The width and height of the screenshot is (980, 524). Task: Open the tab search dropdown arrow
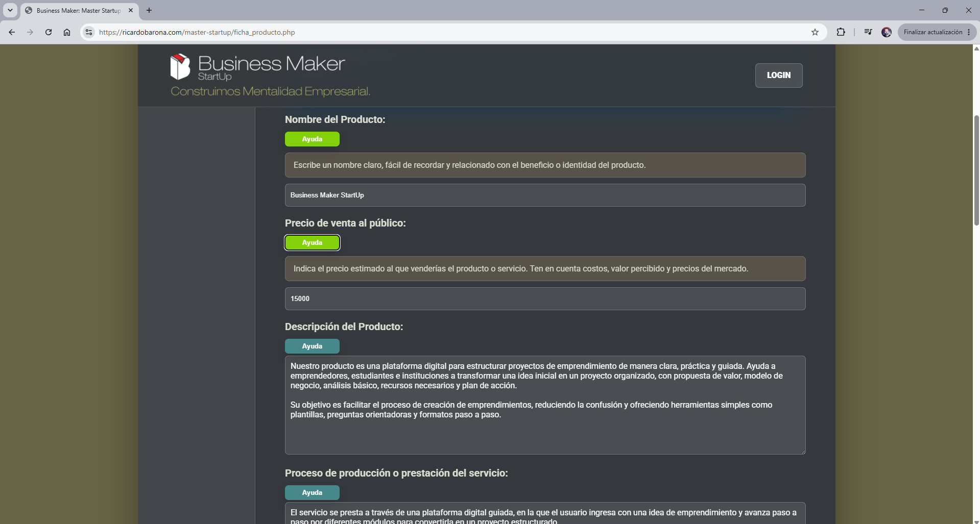pos(10,10)
